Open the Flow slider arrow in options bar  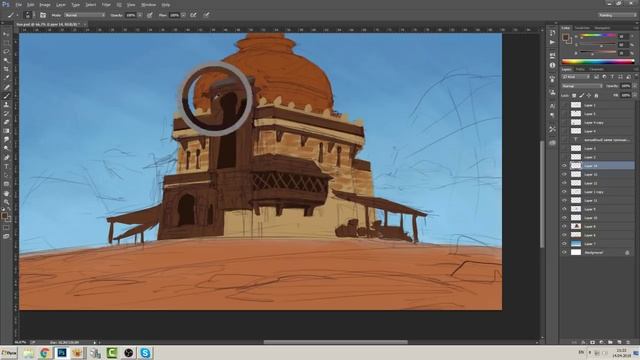pos(184,15)
